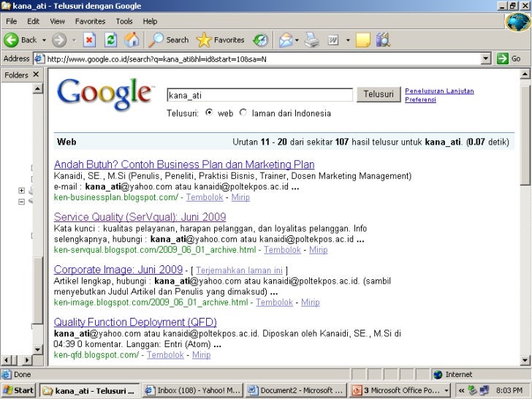Show hidden tray icons with chevron
This screenshot has width=532, height=399.
click(x=461, y=390)
